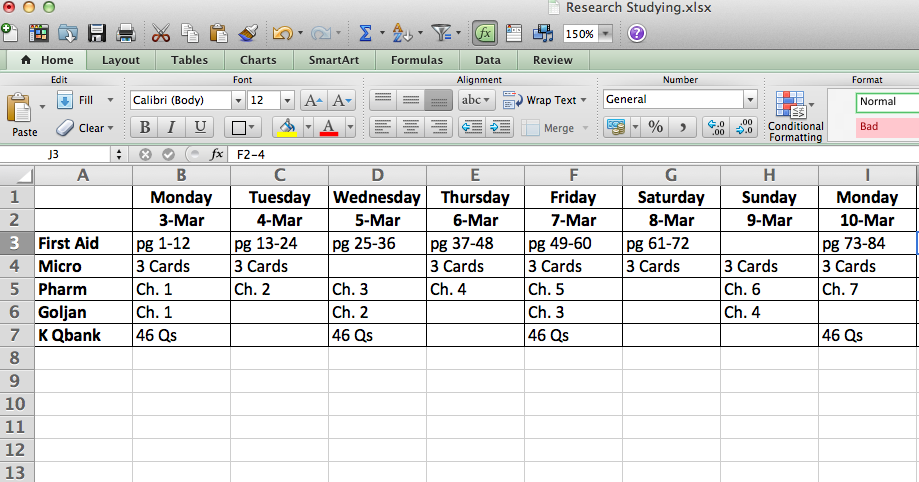Click the Percent Style button
This screenshot has height=482, width=919.
(x=656, y=127)
